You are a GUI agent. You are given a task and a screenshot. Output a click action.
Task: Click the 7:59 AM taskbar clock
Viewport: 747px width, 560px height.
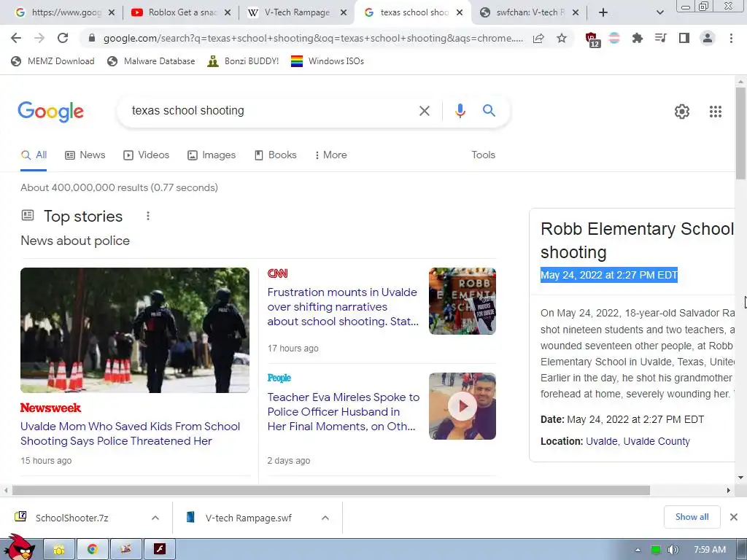coord(710,550)
